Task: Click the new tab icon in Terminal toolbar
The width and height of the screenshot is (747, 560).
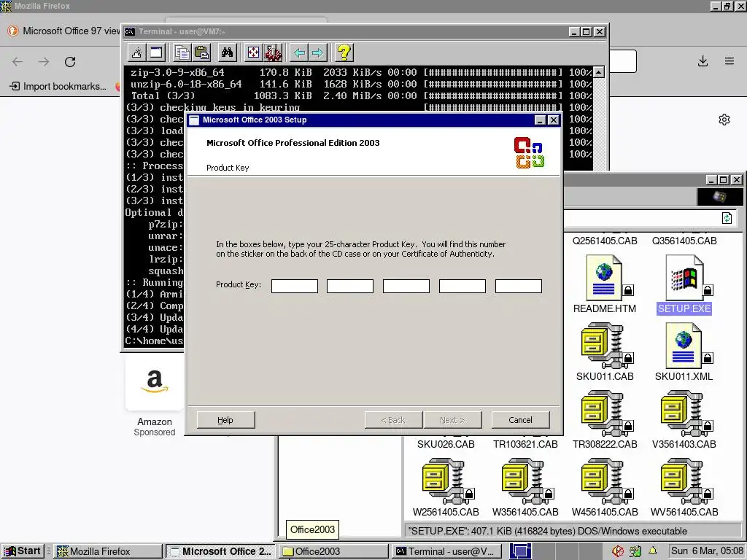Action: click(137, 52)
